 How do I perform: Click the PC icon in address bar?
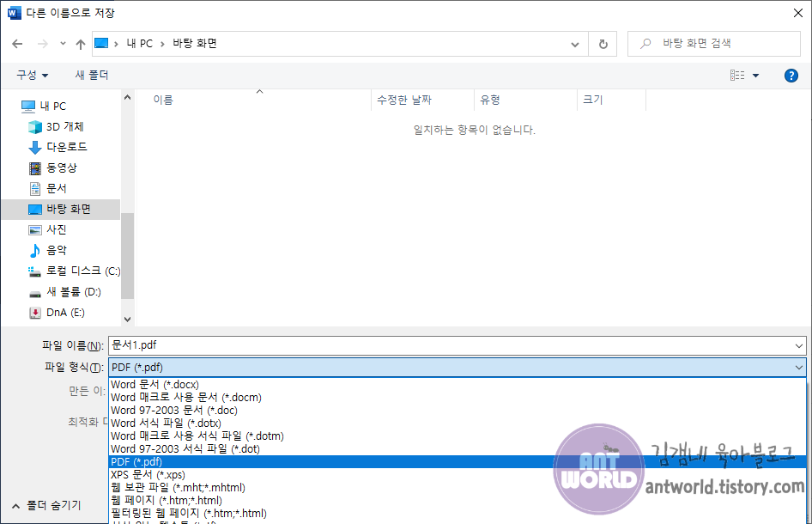[101, 44]
